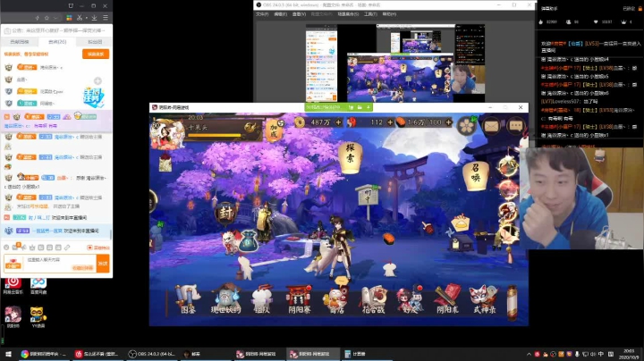
Task: Tap the golden paper fan ornament icon
Action: point(460,223)
